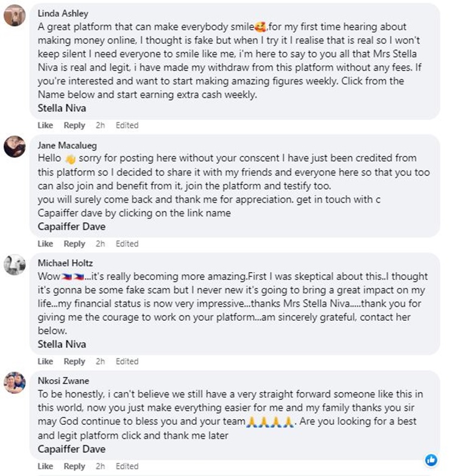Like Linda Ashley's comment
This screenshot has height=476, width=457.
46,125
